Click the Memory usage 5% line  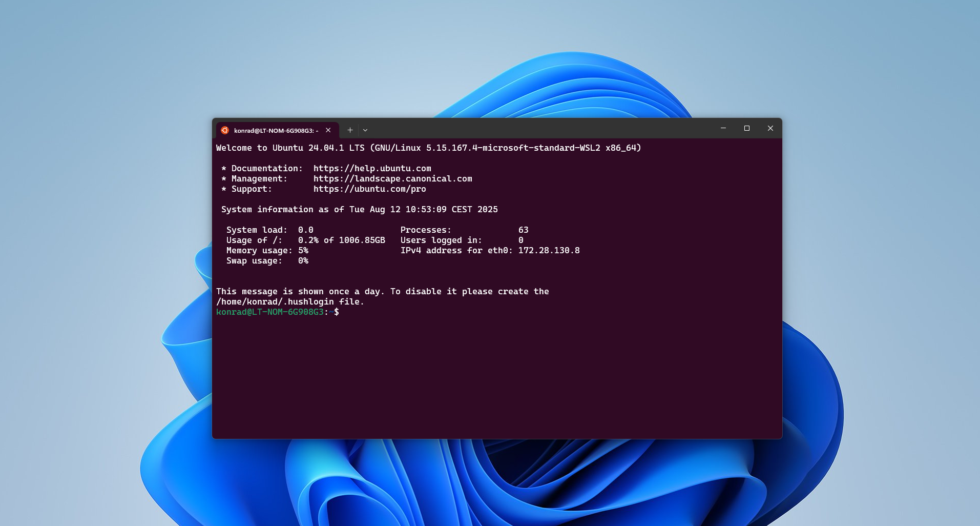pos(266,250)
